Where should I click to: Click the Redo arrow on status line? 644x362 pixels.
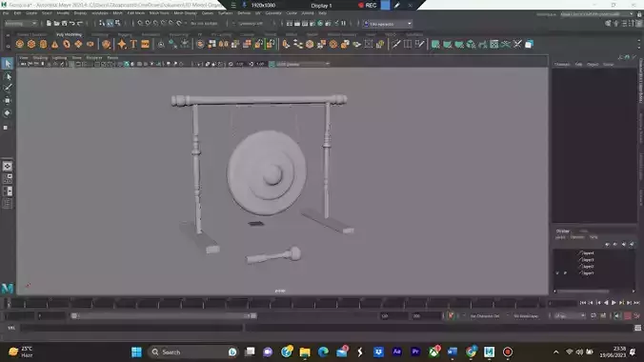[x=80, y=24]
